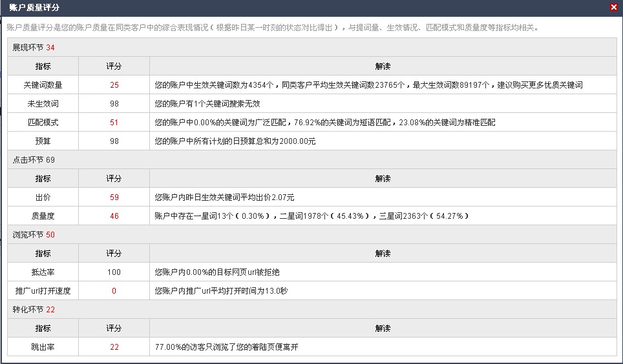This screenshot has width=623, height=364.
Task: Click the 评分 column header under 展现环节
Action: (114, 66)
